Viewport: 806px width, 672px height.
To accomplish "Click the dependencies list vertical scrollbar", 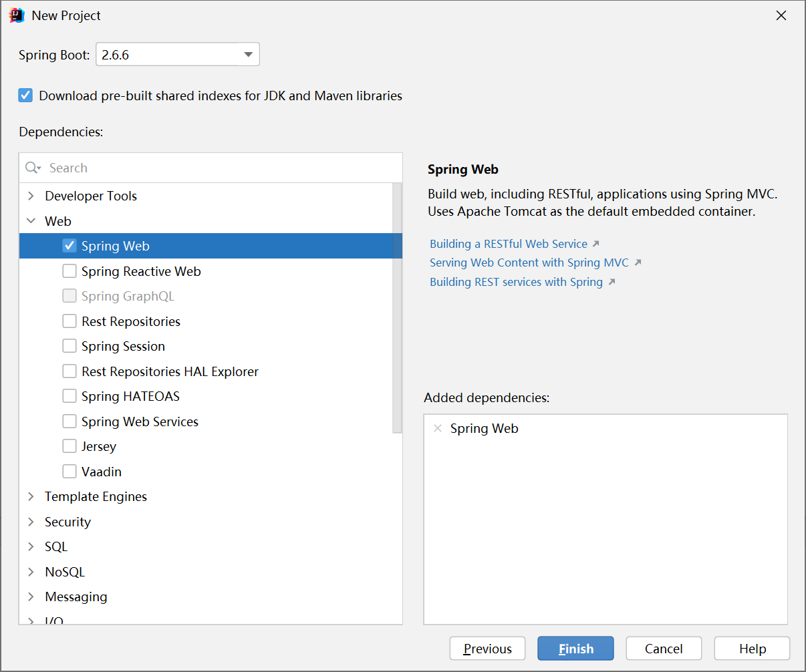I will pos(397,308).
